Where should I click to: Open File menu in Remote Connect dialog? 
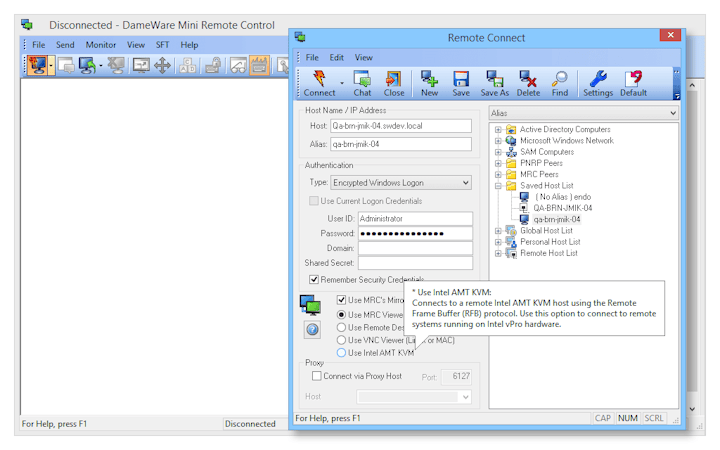pos(312,57)
